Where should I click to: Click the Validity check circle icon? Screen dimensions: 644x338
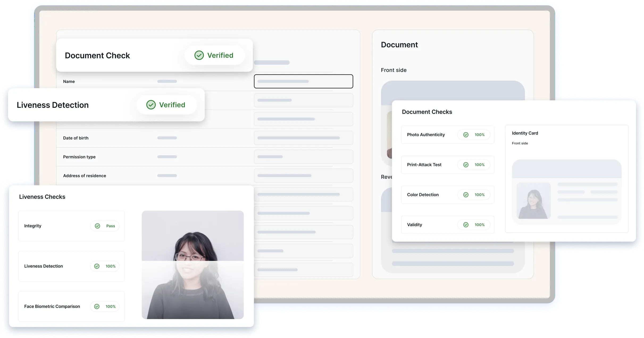(466, 225)
